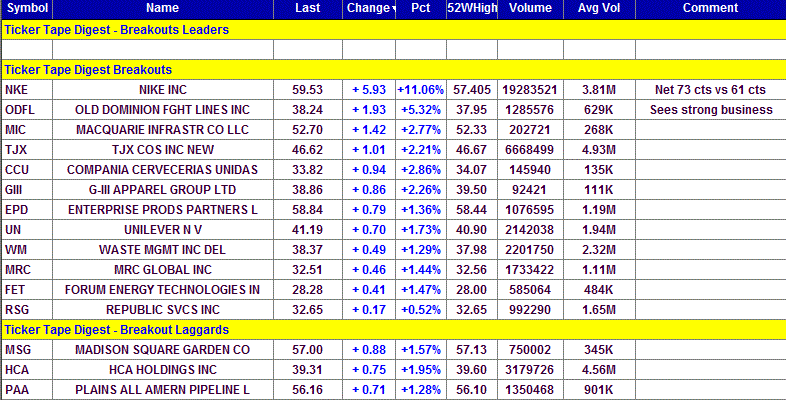
Task: Click FORUM ENERGY TECHNOLOGIES IN name
Action: 162,290
